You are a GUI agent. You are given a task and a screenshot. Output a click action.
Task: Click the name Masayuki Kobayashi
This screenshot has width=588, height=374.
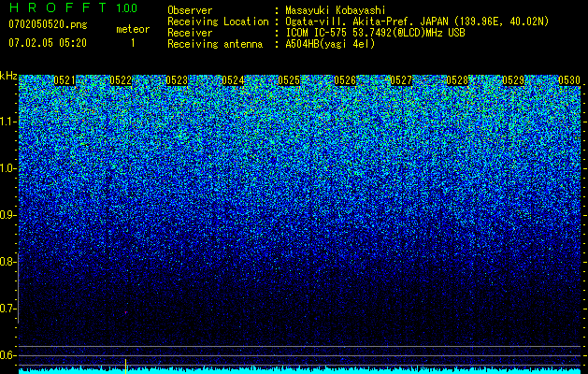click(336, 10)
